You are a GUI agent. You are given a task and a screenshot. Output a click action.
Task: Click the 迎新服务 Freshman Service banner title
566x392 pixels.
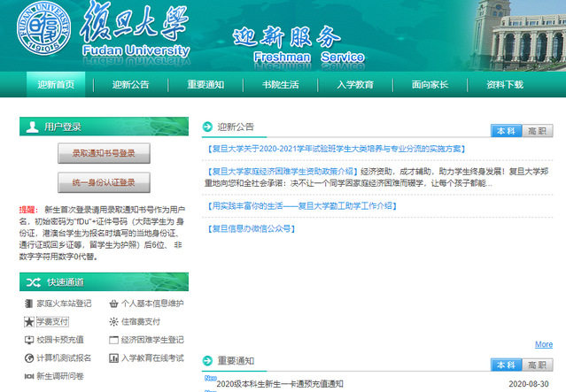click(299, 46)
